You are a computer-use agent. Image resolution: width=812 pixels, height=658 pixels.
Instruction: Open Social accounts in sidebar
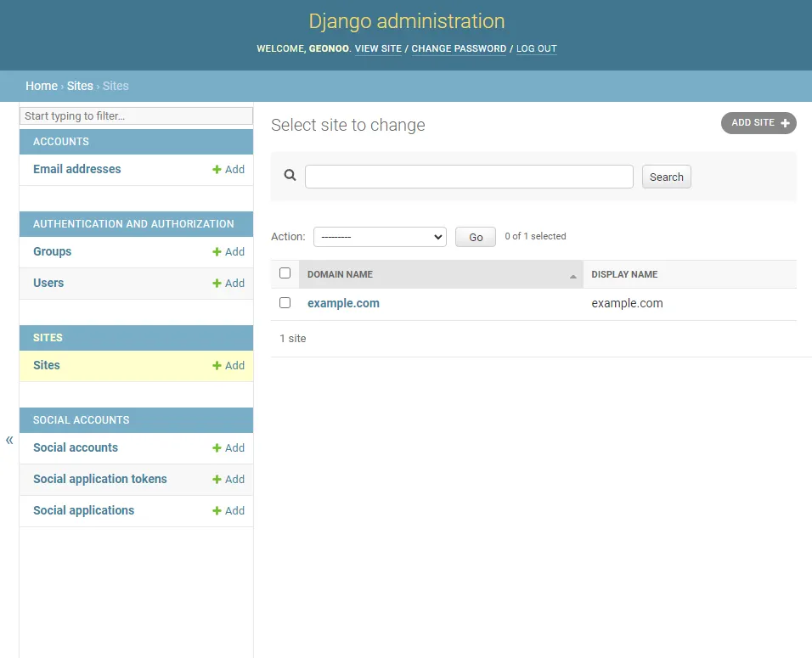pyautogui.click(x=76, y=447)
